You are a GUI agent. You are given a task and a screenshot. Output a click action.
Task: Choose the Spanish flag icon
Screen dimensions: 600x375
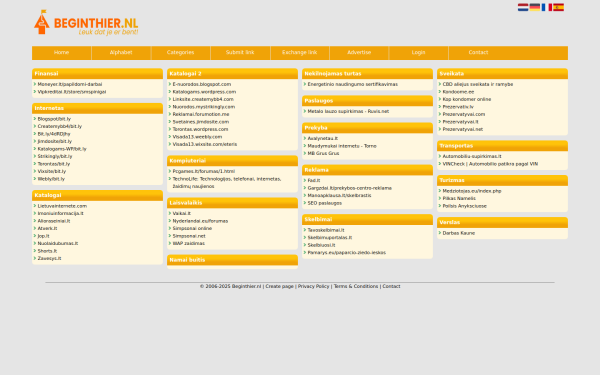[558, 7]
